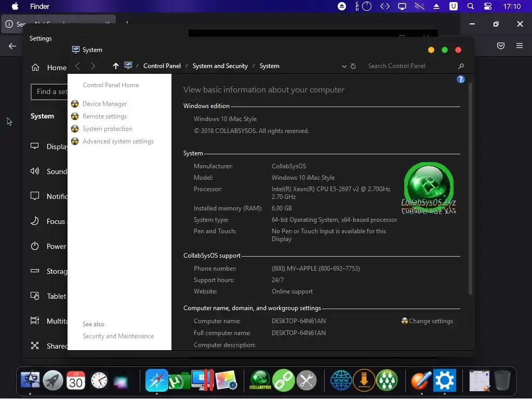Click the display monitor icon in the menu bar
The image size is (532, 399).
402,6
